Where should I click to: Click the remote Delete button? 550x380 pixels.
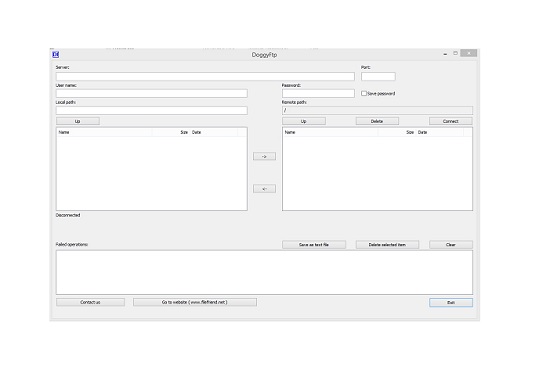(x=377, y=121)
